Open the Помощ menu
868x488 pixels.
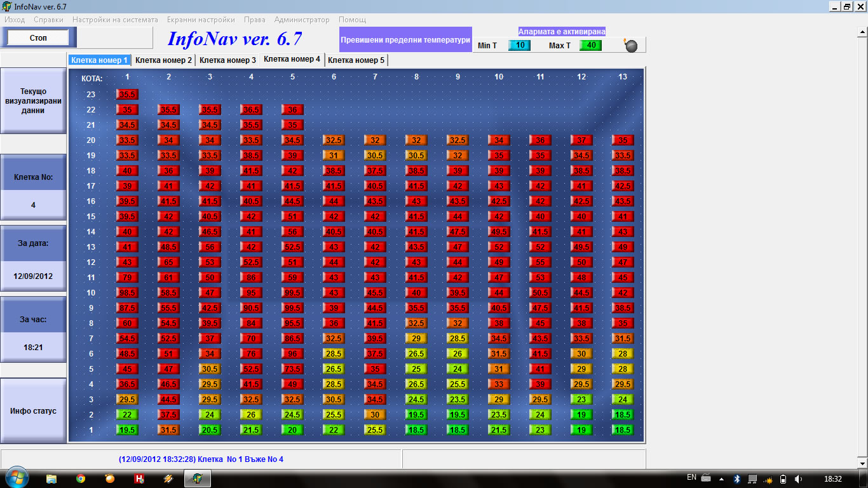click(352, 20)
